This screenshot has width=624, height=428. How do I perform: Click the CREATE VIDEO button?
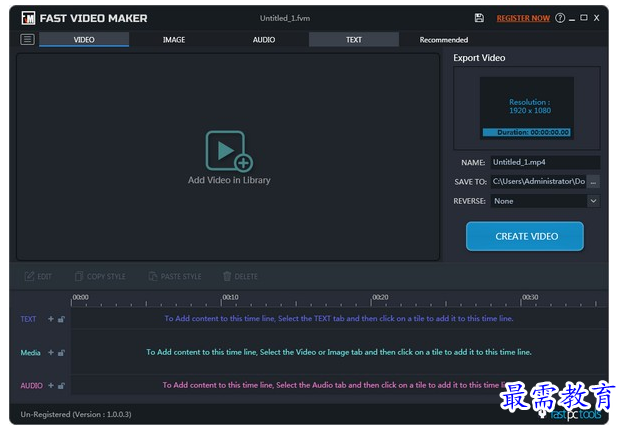(525, 236)
